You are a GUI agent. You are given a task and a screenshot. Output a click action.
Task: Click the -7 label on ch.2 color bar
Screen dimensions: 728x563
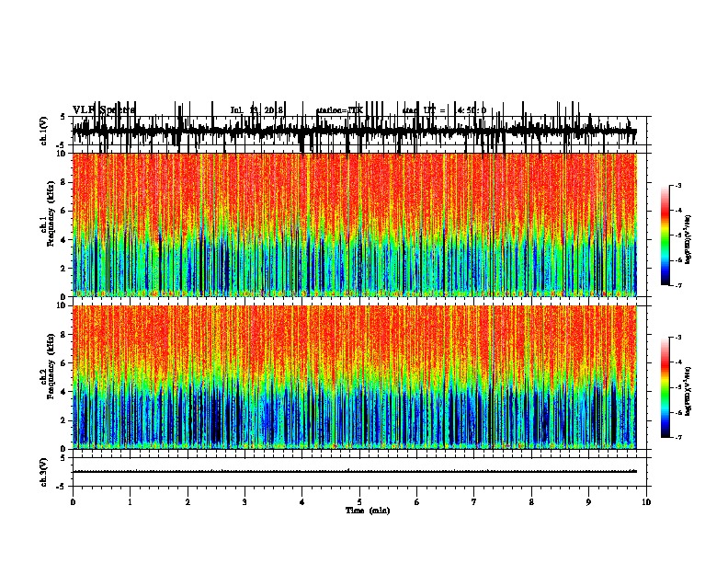(677, 437)
